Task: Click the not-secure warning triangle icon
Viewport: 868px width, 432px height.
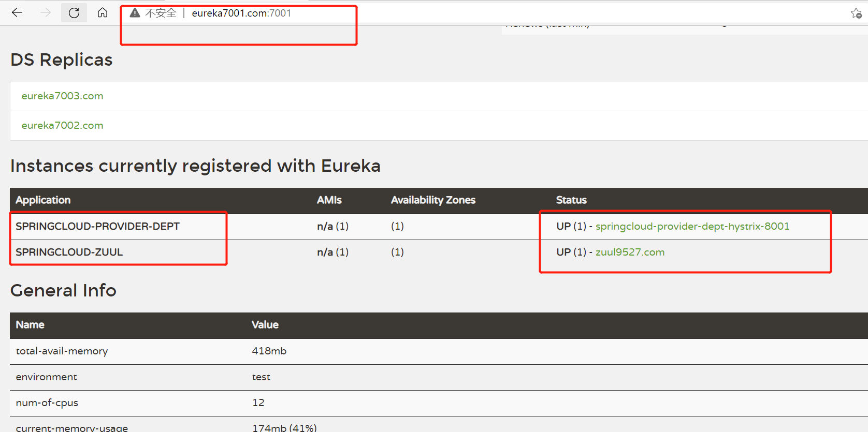Action: click(x=135, y=13)
